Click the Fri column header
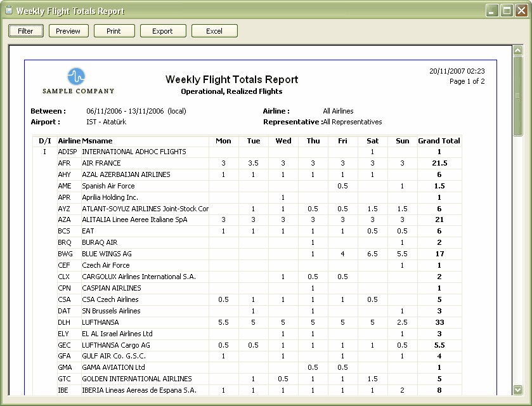 pos(342,141)
